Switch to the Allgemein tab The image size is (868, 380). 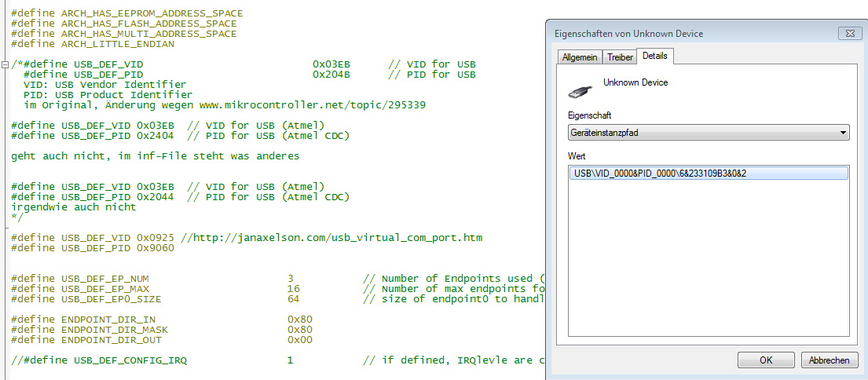point(580,57)
